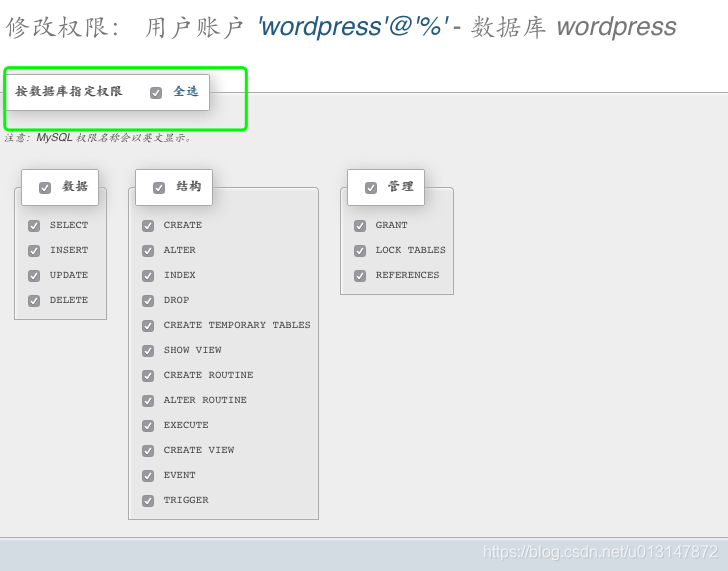Viewport: 728px width, 571px height.
Task: Click the MySQL privilege names note
Action: [x=98, y=138]
